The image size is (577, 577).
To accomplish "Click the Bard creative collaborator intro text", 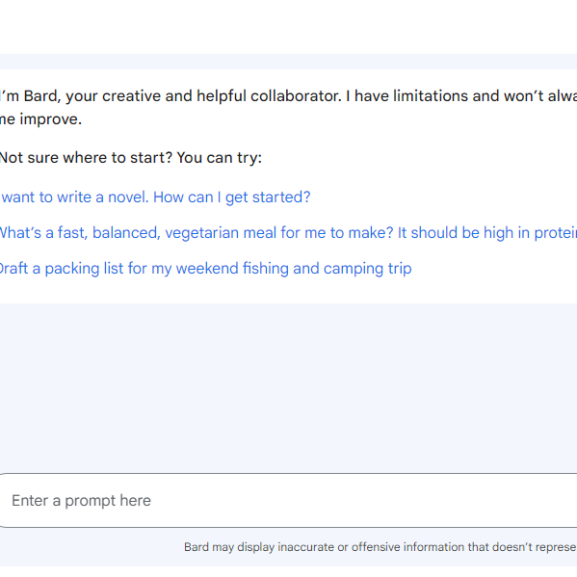I will click(288, 107).
